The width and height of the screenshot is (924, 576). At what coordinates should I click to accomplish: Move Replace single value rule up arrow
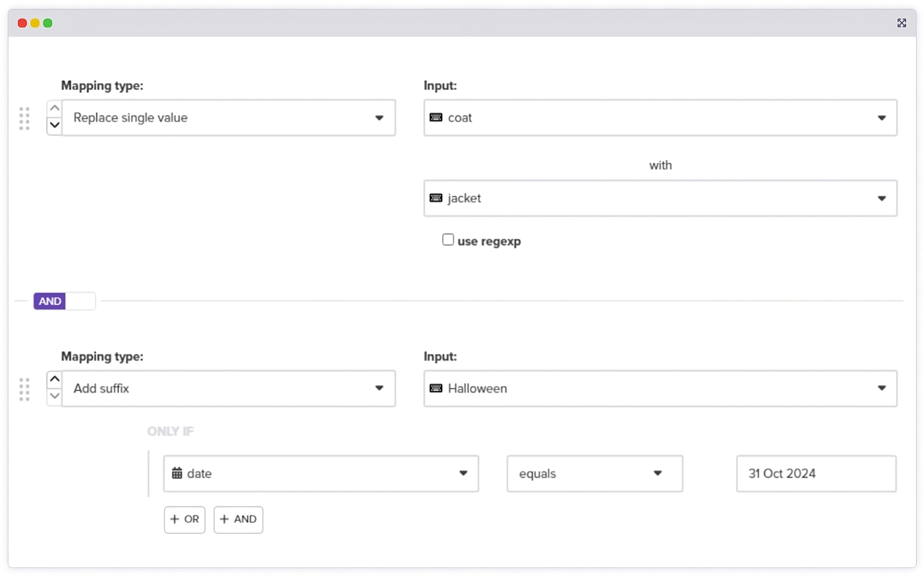coord(55,108)
